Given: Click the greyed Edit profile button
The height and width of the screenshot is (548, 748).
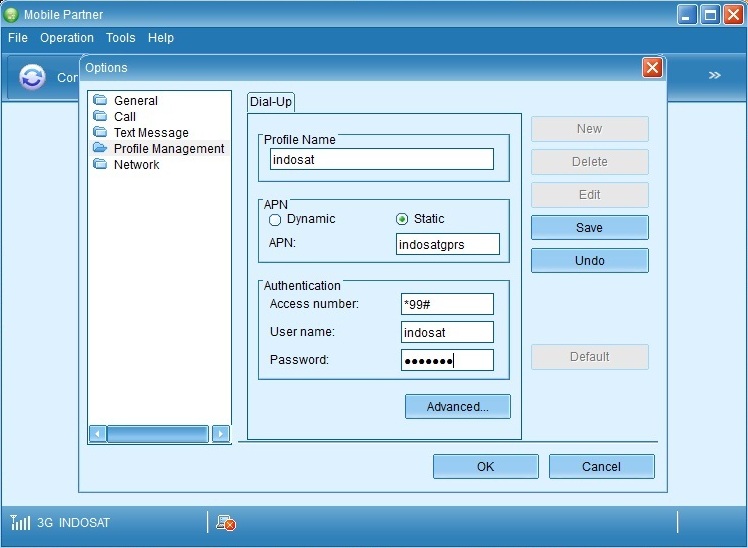Looking at the screenshot, I should click(590, 195).
